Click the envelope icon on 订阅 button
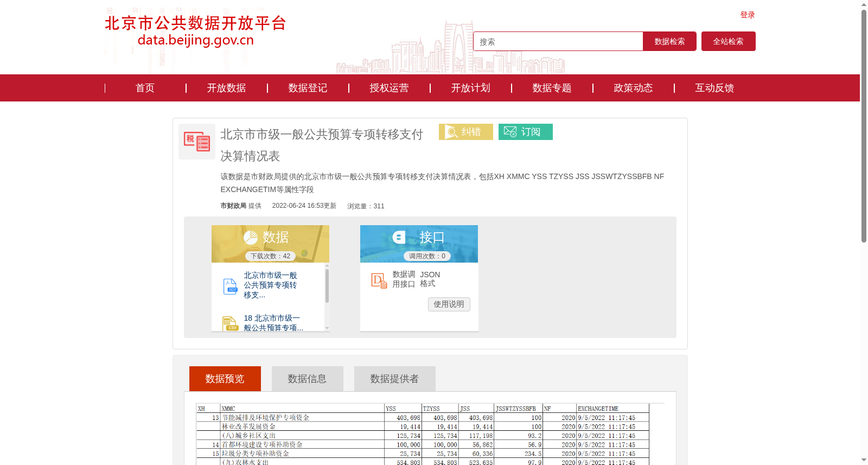 tap(510, 132)
